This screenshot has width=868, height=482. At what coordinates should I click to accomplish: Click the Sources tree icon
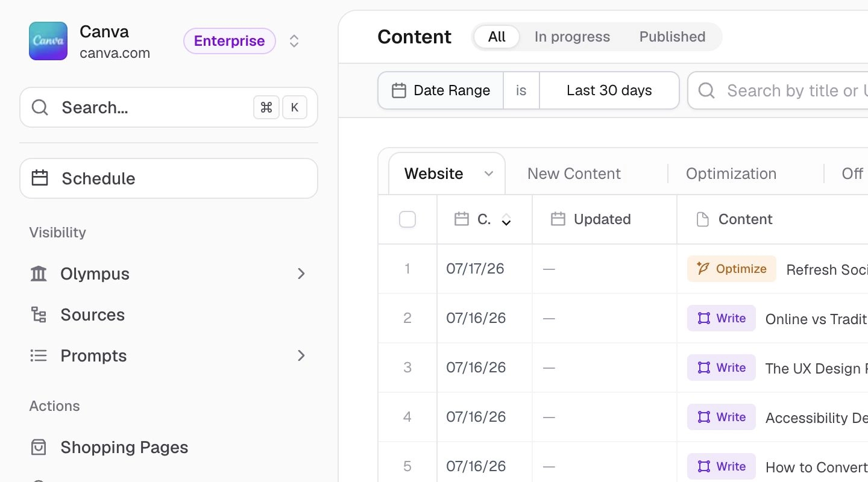tap(39, 315)
